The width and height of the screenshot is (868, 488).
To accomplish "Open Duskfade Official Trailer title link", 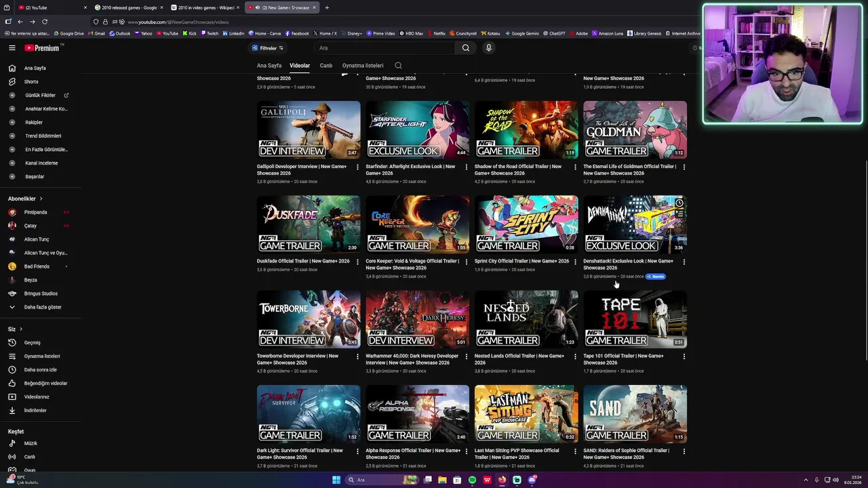I will (x=303, y=261).
